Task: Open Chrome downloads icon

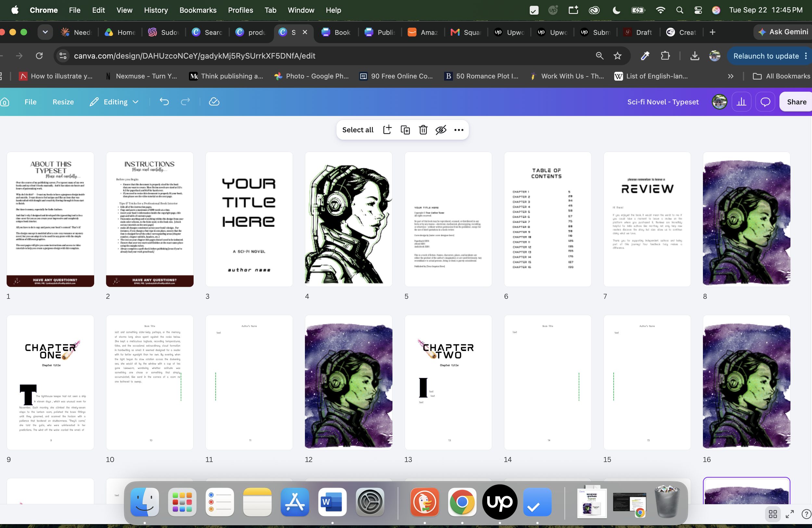Action: click(x=695, y=56)
